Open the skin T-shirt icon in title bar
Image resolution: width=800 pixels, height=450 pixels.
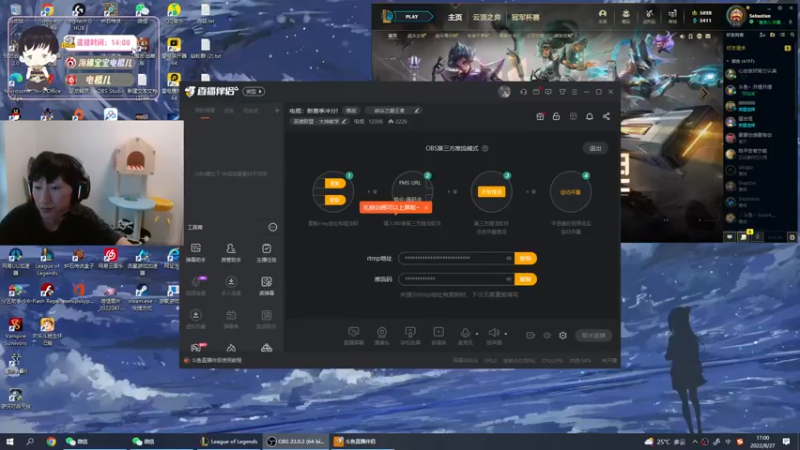[562, 92]
